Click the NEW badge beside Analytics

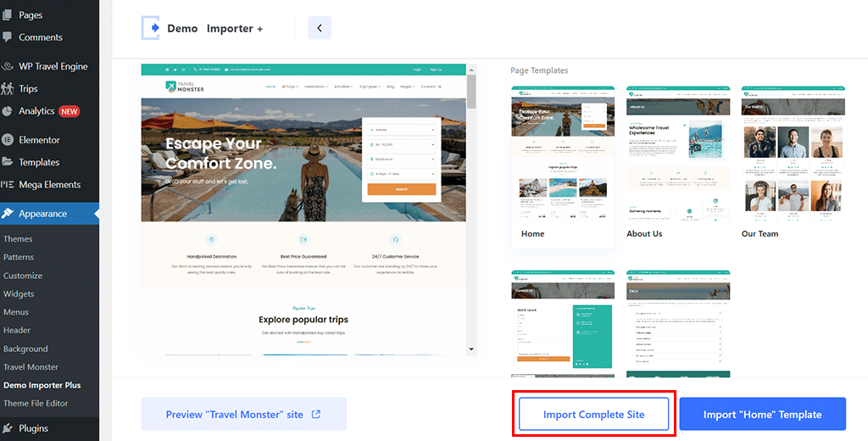(x=70, y=111)
